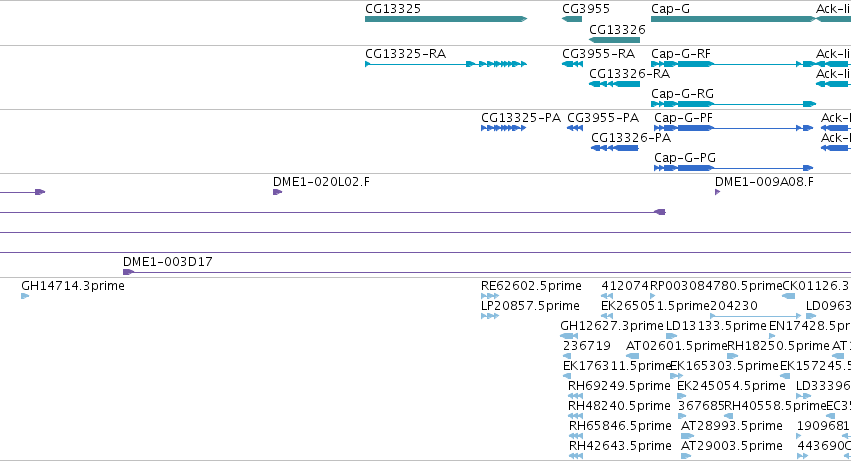851x461 pixels.
Task: Select EST RH69249.5prime
Action: (x=575, y=396)
